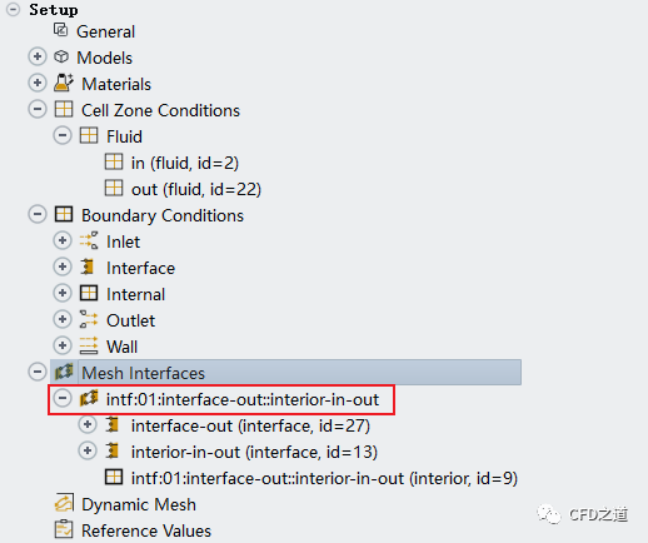Collapse the Cell Zone Conditions node
The height and width of the screenshot is (543, 648).
click(x=38, y=110)
